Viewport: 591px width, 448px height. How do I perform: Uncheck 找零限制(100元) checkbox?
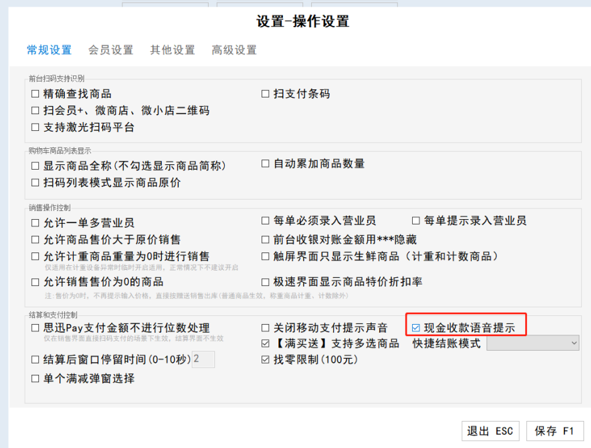(x=265, y=360)
